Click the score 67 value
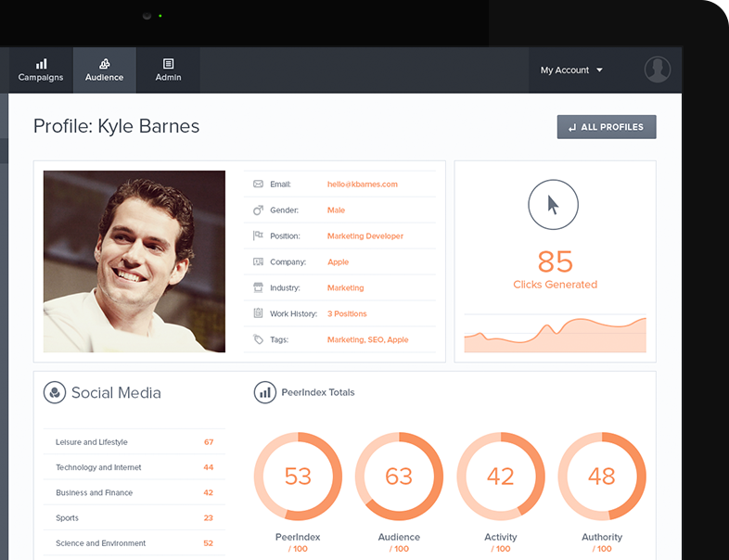 point(209,442)
